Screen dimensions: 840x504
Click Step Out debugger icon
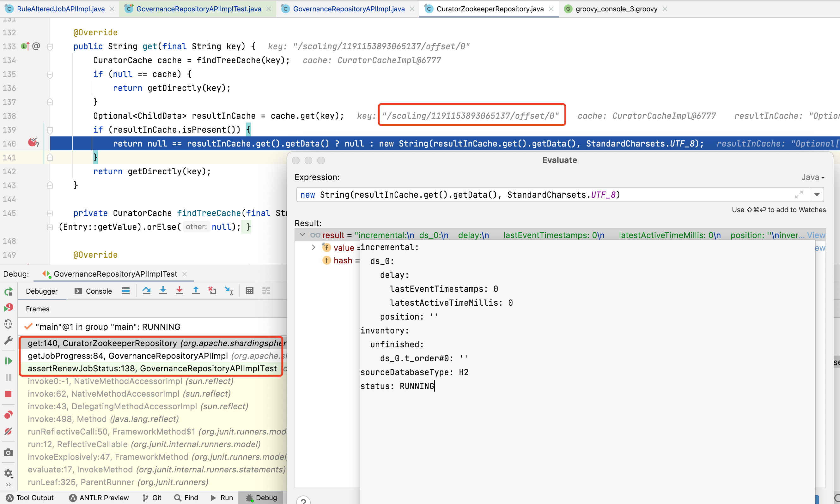(196, 291)
